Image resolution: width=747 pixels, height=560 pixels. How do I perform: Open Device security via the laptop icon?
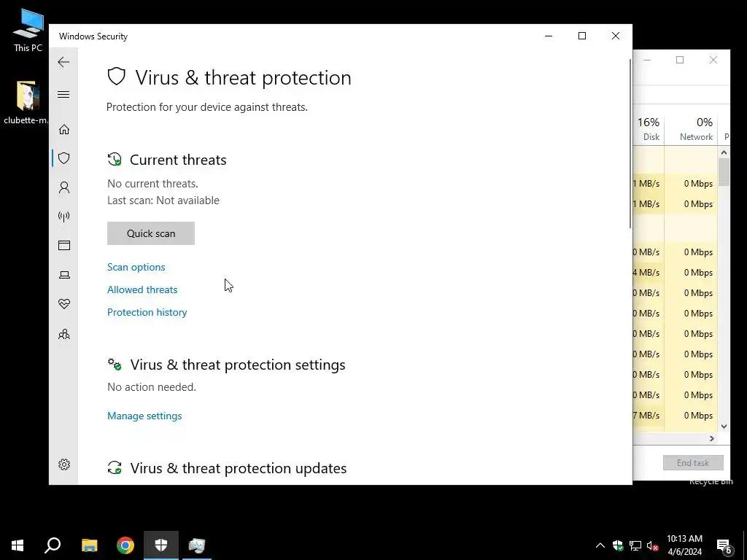(x=64, y=275)
